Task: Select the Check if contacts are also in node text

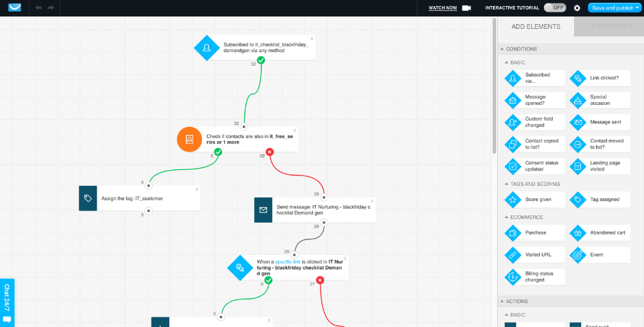Action: tap(249, 139)
